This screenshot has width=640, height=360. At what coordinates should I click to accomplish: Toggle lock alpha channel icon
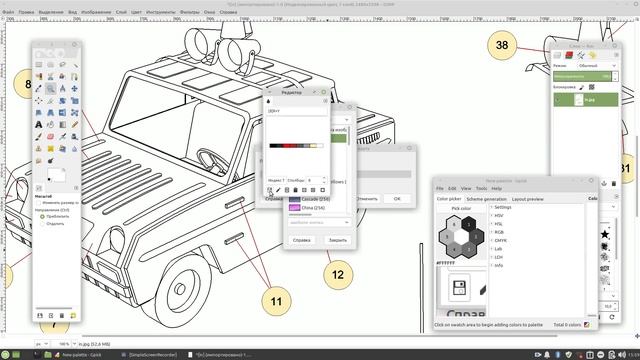coord(591,87)
